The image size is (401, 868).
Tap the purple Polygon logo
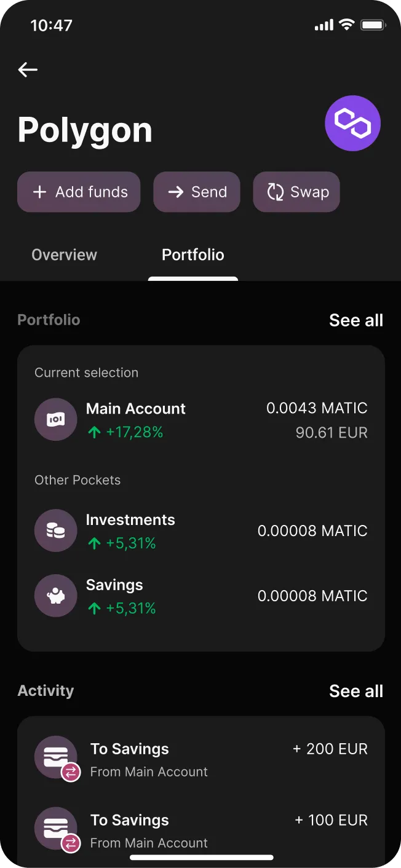(x=352, y=124)
